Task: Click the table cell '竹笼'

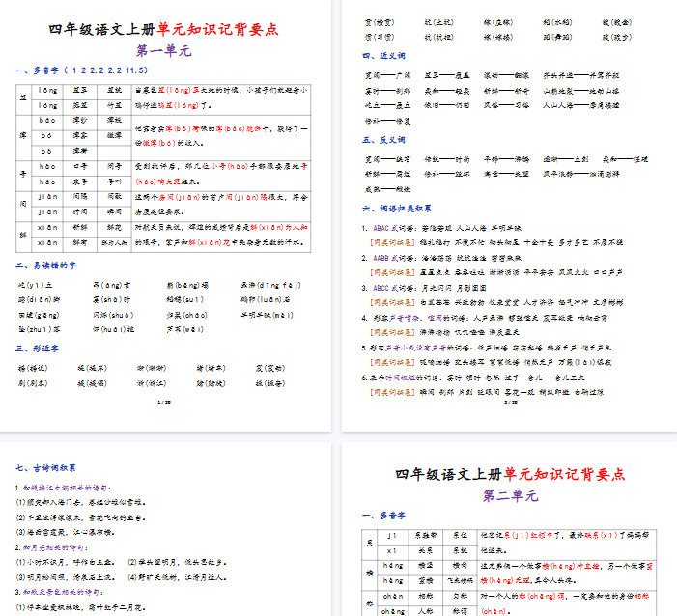Action: 114,105
